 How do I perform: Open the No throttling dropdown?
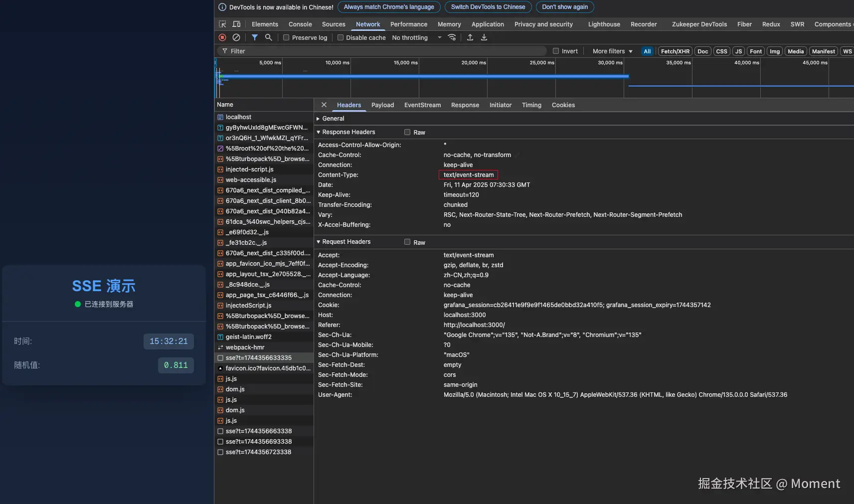[416, 37]
